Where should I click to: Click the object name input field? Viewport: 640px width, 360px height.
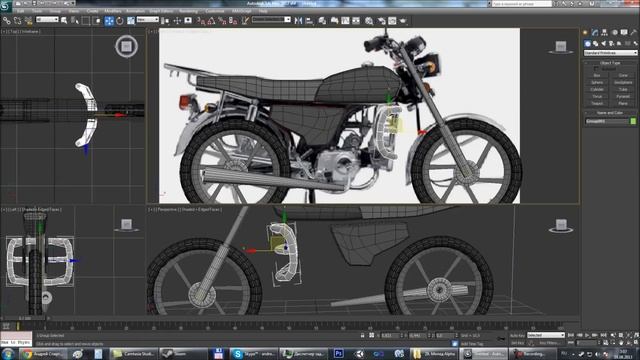[x=607, y=121]
